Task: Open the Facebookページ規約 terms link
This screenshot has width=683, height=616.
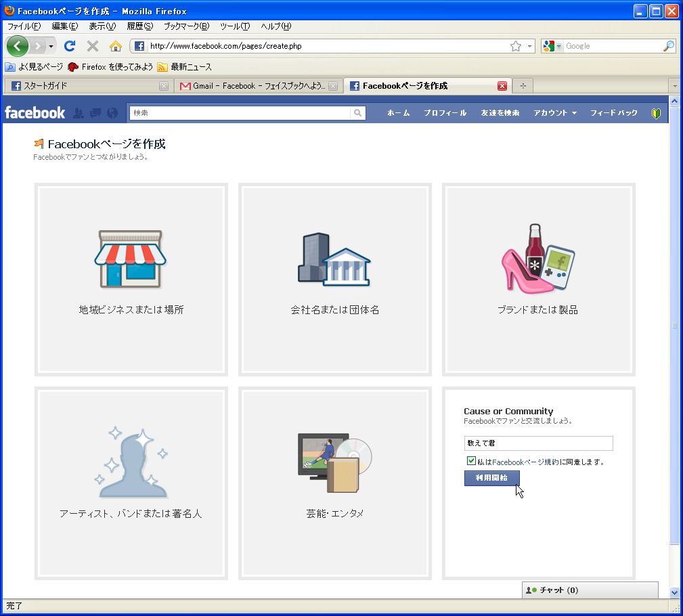Action: pos(525,462)
